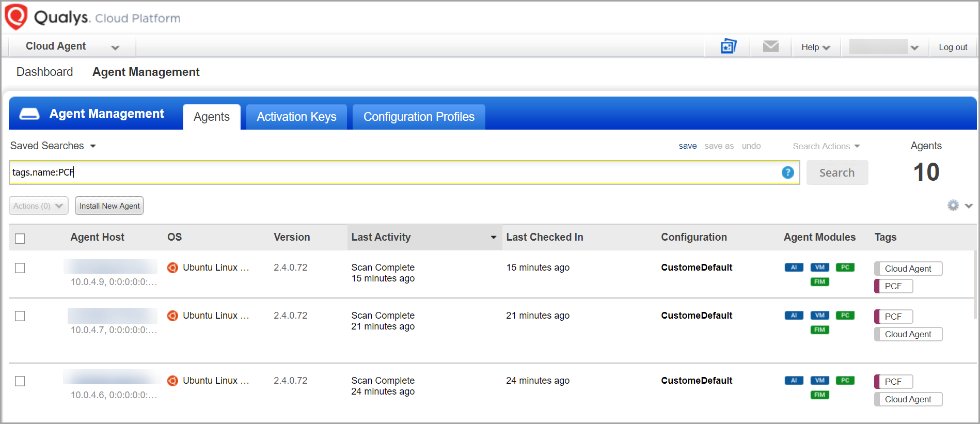Click the Search button

837,172
